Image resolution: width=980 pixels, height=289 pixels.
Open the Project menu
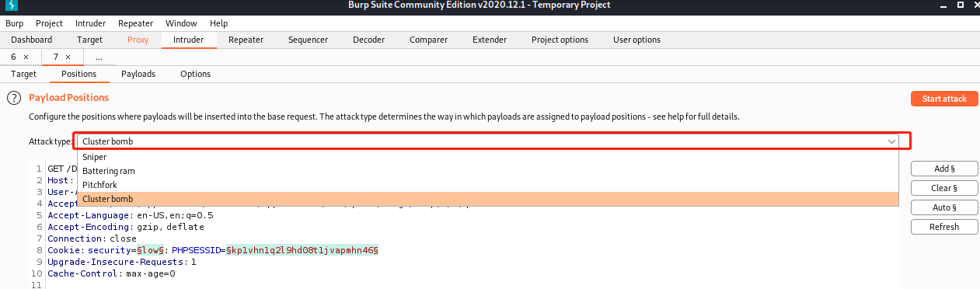(x=49, y=24)
